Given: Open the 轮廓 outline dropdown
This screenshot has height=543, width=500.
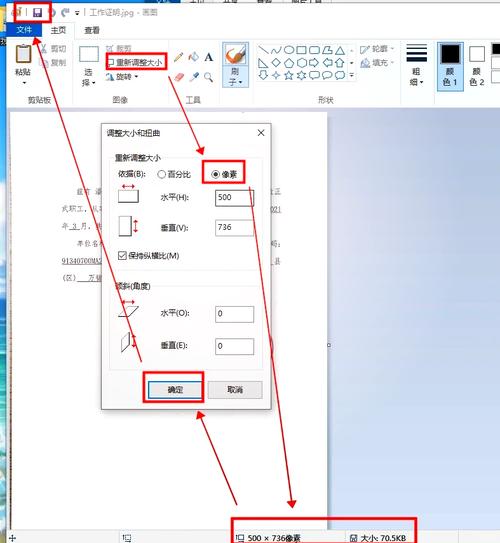Looking at the screenshot, I should tap(377, 49).
